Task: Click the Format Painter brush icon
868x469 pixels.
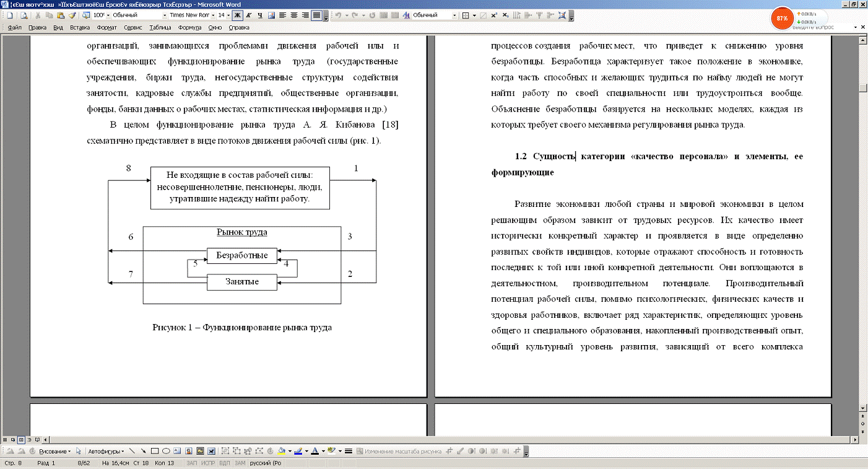Action: (x=72, y=15)
